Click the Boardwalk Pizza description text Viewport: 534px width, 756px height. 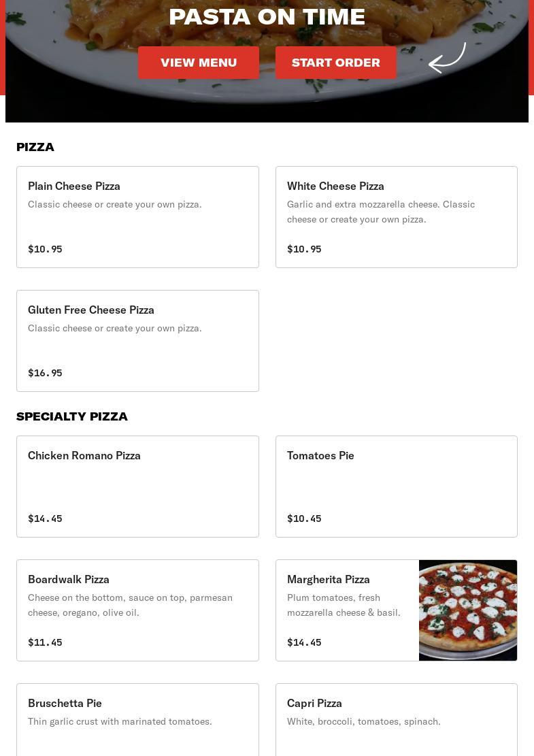(x=130, y=605)
